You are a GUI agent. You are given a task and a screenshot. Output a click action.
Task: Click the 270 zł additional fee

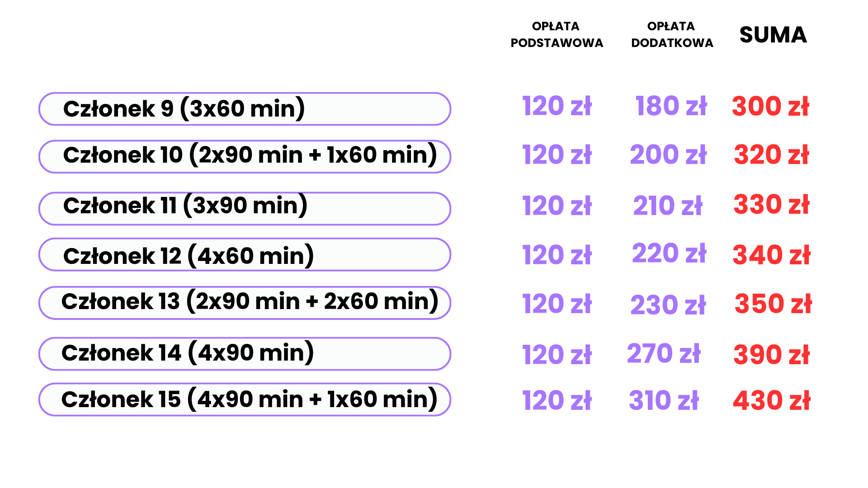pos(664,354)
